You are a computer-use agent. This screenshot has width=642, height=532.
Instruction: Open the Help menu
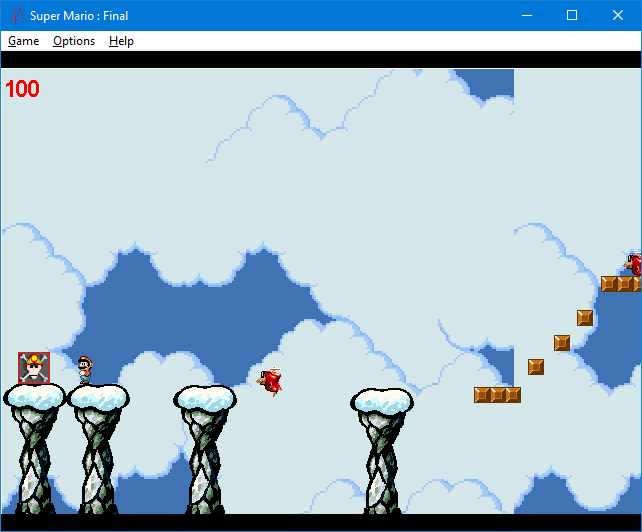coord(121,41)
